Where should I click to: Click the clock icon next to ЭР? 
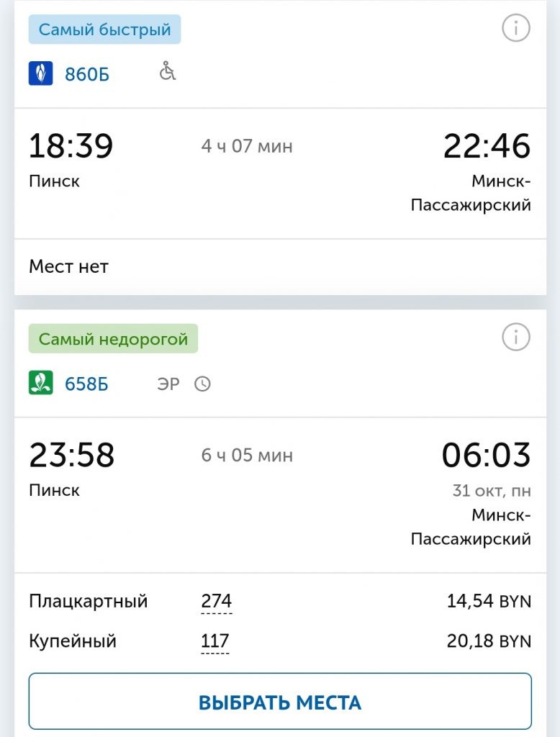pyautogui.click(x=203, y=384)
